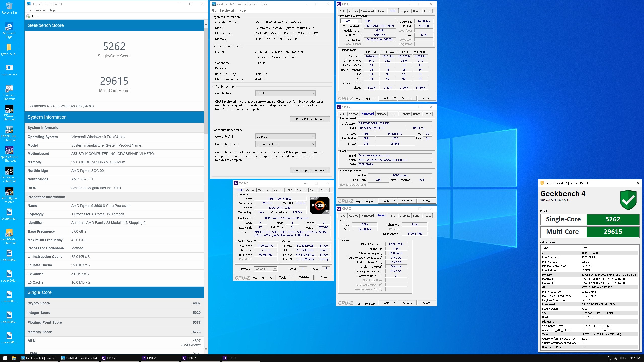
Task: Select screen003 file icon
Action: point(9,318)
